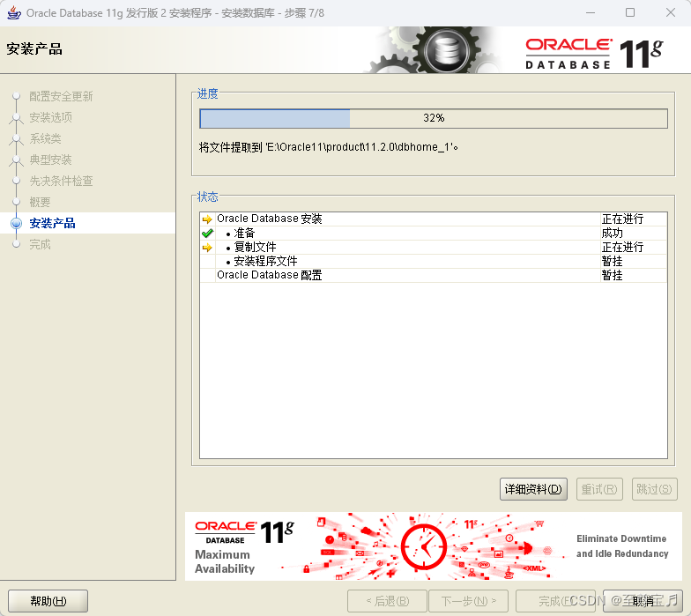The image size is (691, 616).
Task: Click yellow arrow icon beside Oracle Database 安装
Action: point(207,219)
